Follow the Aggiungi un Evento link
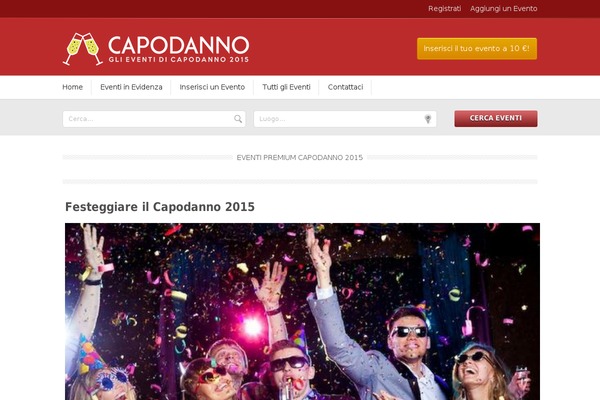Viewport: 600px width, 400px height. pos(504,8)
